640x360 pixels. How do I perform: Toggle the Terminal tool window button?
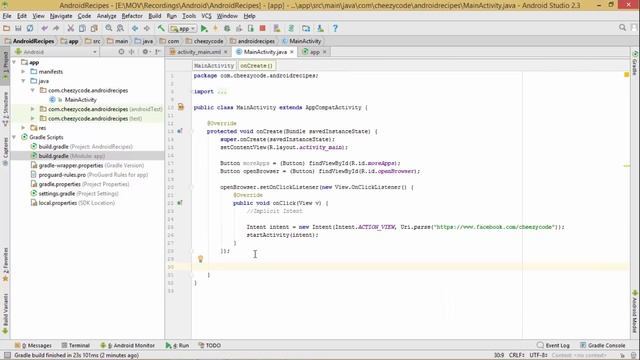tap(76, 345)
